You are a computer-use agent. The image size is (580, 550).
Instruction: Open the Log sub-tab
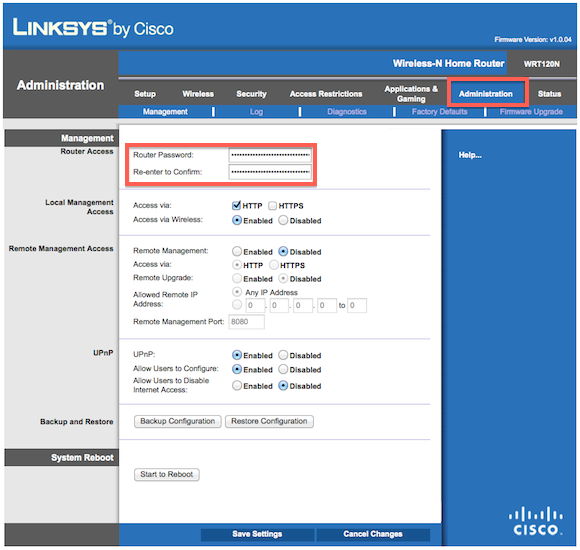click(256, 112)
